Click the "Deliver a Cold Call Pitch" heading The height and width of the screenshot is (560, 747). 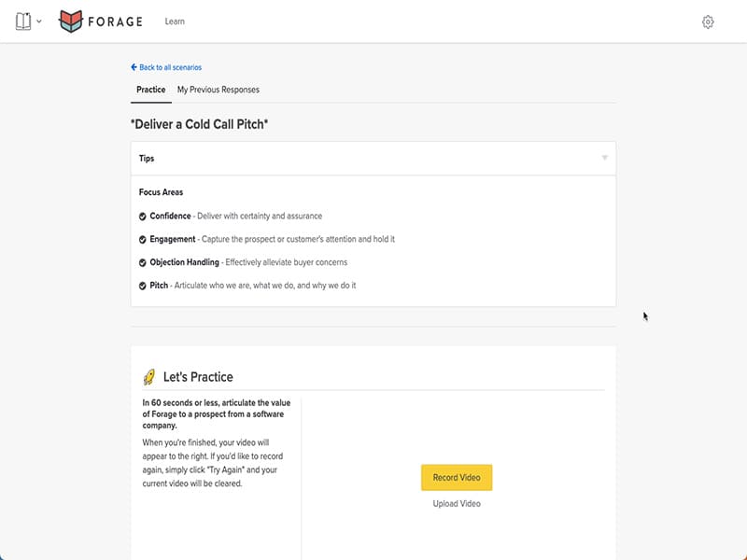coord(199,123)
